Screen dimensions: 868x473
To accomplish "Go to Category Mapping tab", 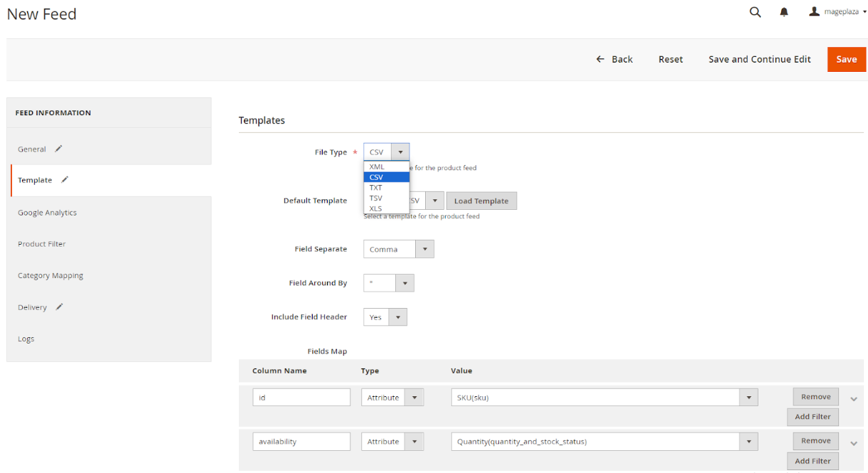I will [x=50, y=275].
